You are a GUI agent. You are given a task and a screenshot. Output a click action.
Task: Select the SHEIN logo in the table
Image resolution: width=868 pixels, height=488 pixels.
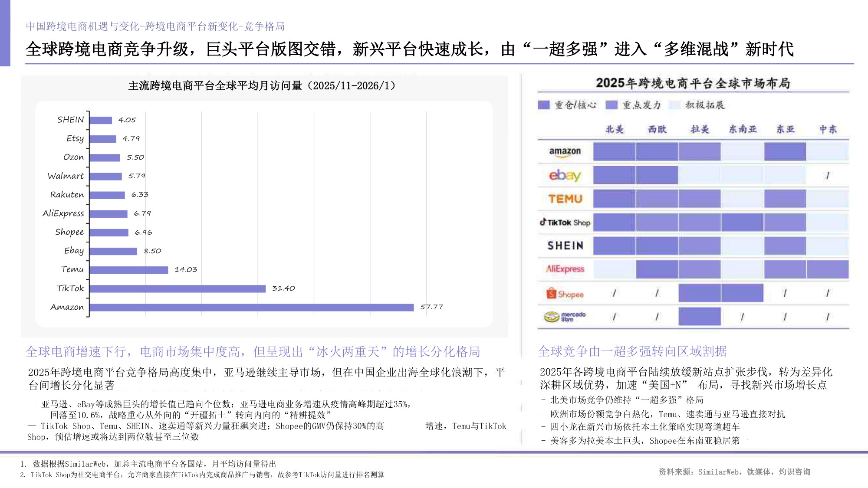tap(565, 246)
